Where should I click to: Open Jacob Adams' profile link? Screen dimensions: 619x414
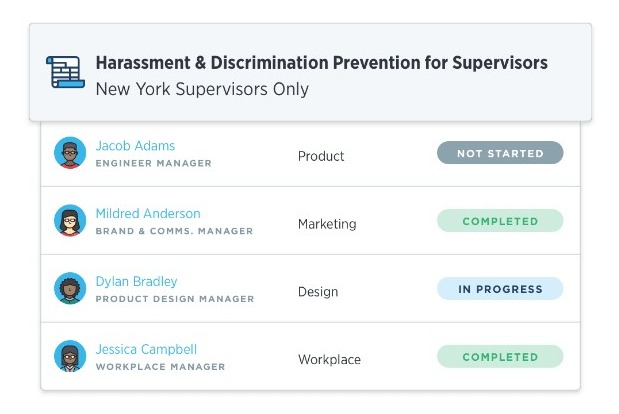point(135,146)
